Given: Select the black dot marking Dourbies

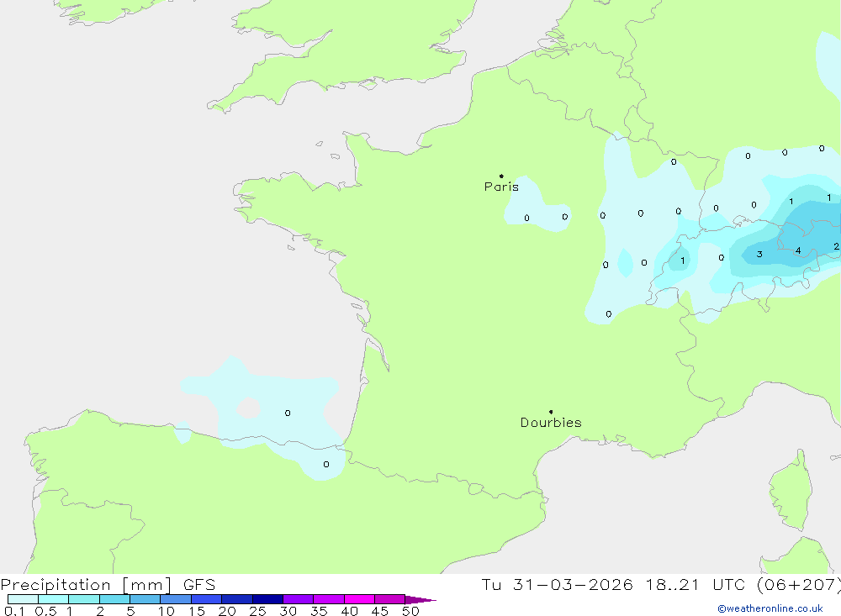Looking at the screenshot, I should click(551, 412).
